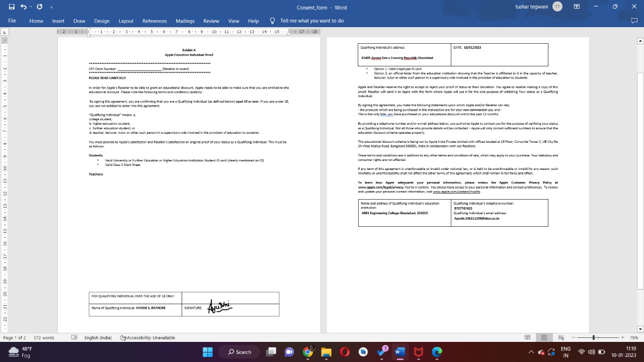Open Google Chrome from the taskbar
Viewport: 644px width, 362px height.
(308, 352)
